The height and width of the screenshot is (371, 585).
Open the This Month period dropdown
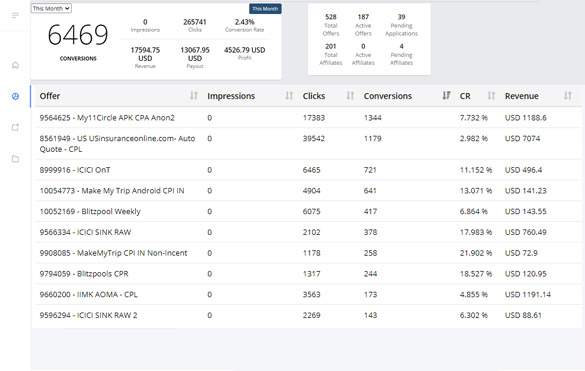51,8
